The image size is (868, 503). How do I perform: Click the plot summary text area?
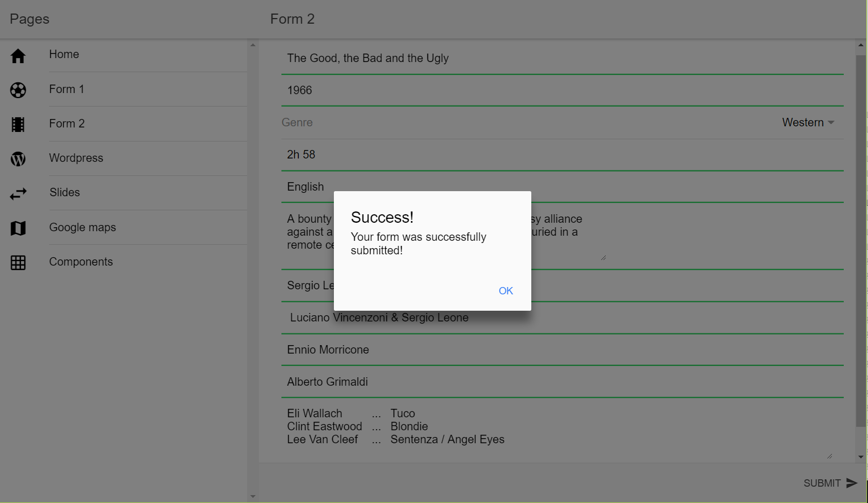(x=444, y=236)
